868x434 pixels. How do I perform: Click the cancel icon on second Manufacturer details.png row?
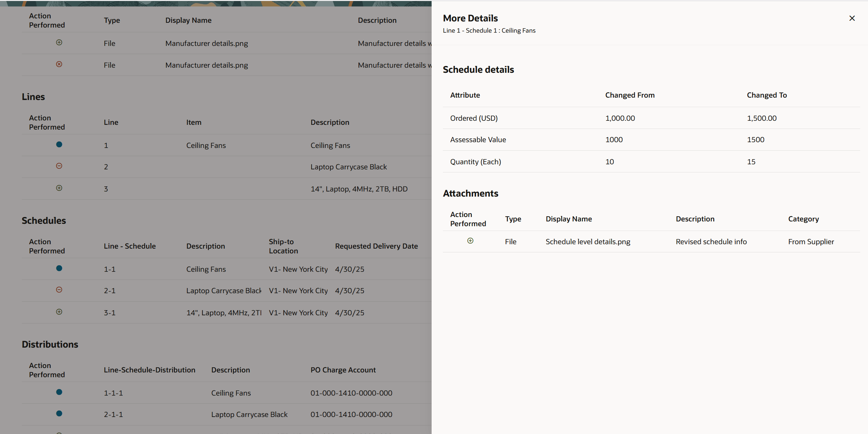[x=59, y=64]
